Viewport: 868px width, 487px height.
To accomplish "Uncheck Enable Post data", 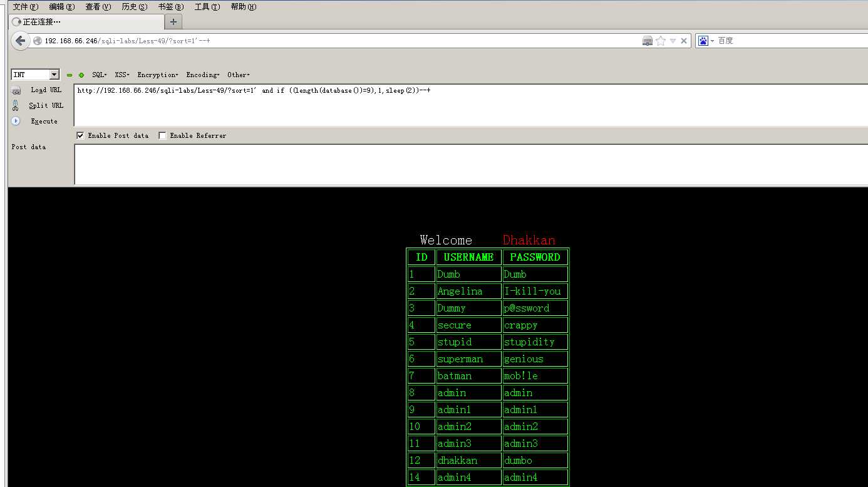I will tap(80, 135).
